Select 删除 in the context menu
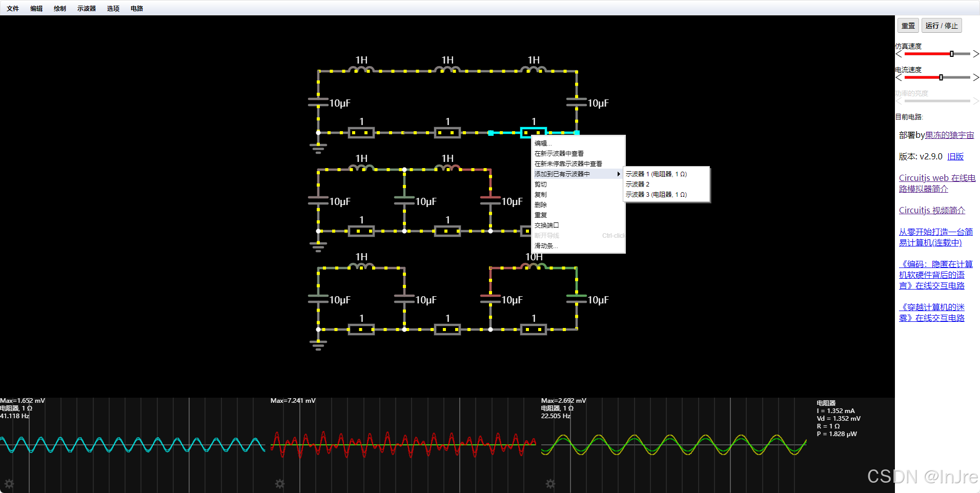Screen dimensions: 980x493 tap(540, 204)
